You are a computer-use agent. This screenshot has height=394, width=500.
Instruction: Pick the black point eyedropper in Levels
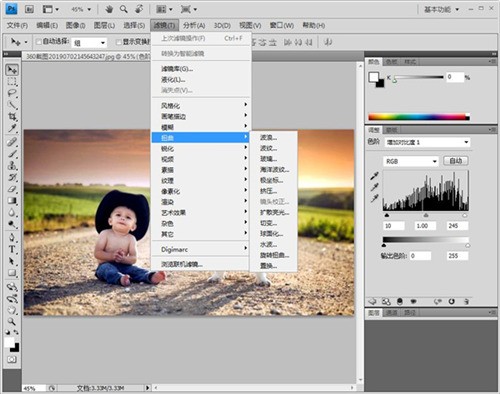(x=374, y=176)
